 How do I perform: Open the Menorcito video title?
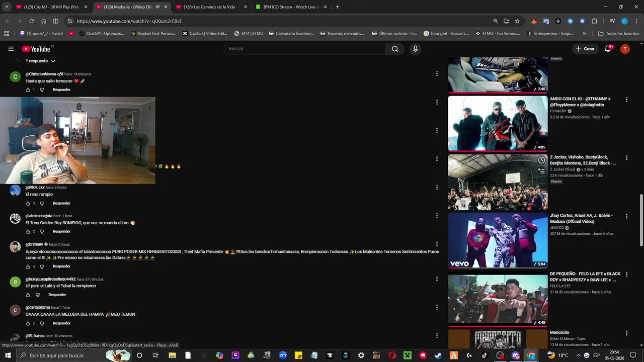point(559,333)
